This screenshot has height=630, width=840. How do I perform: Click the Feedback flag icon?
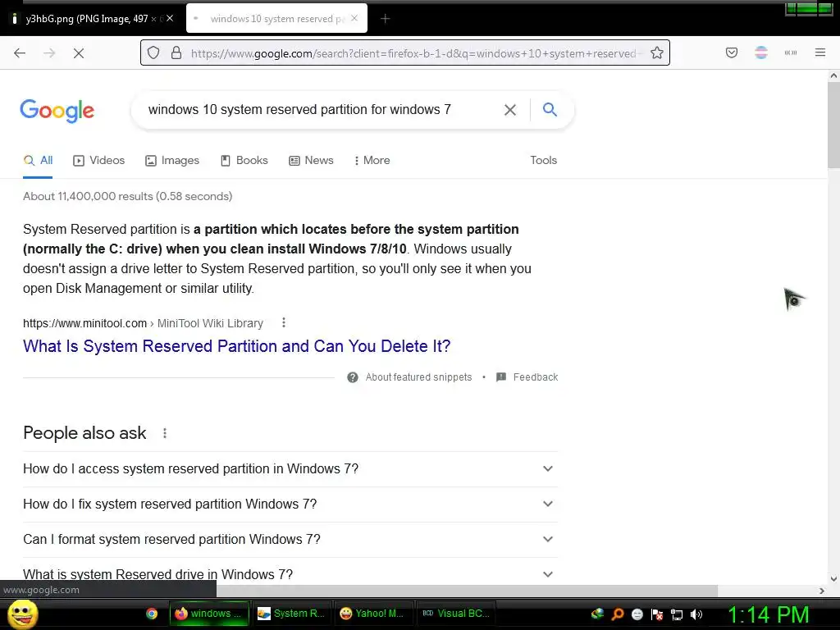[501, 377]
